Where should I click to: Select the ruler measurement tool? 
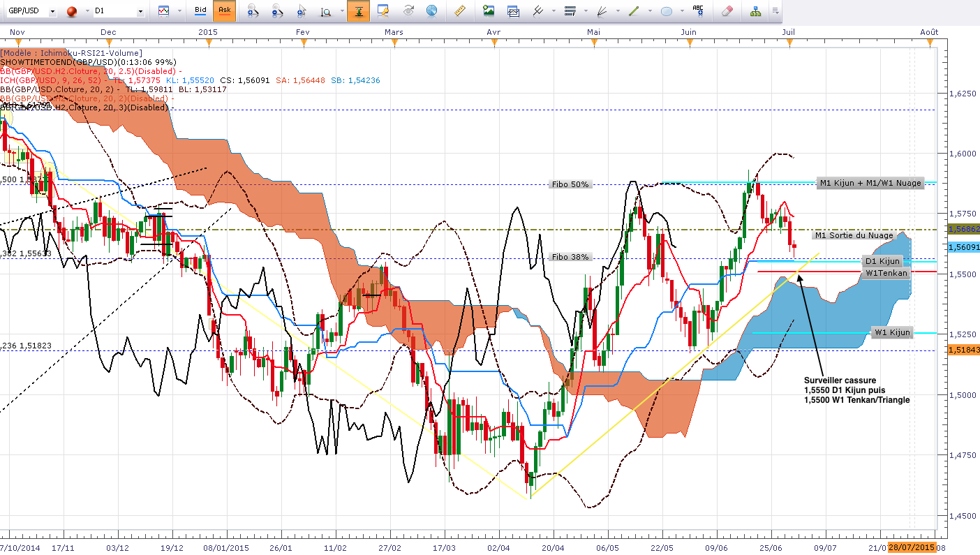[x=459, y=11]
